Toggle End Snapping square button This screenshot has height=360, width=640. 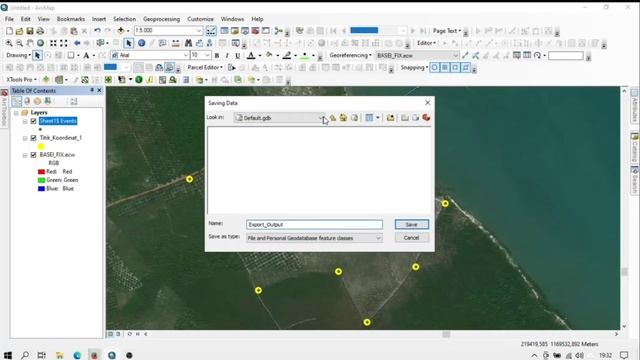(445, 68)
